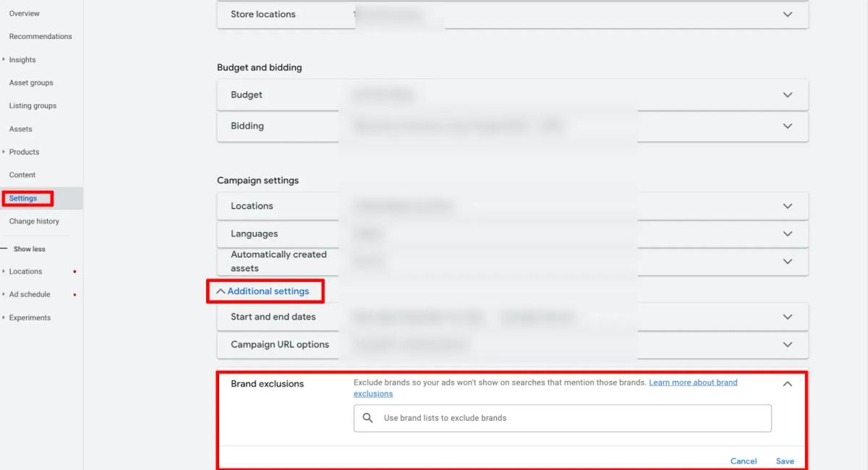868x470 pixels.
Task: Open Listing groups page
Action: tap(33, 106)
